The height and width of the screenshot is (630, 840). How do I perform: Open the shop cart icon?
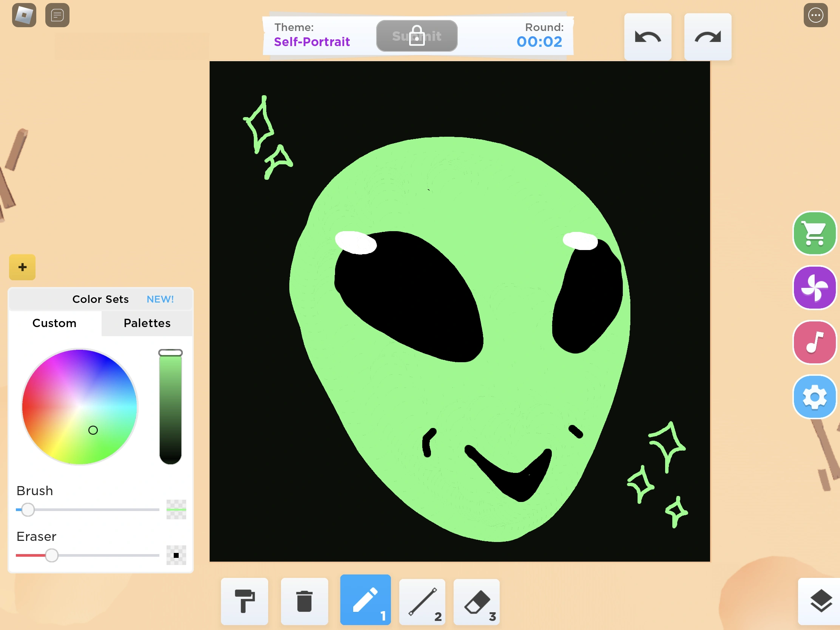[x=815, y=233]
